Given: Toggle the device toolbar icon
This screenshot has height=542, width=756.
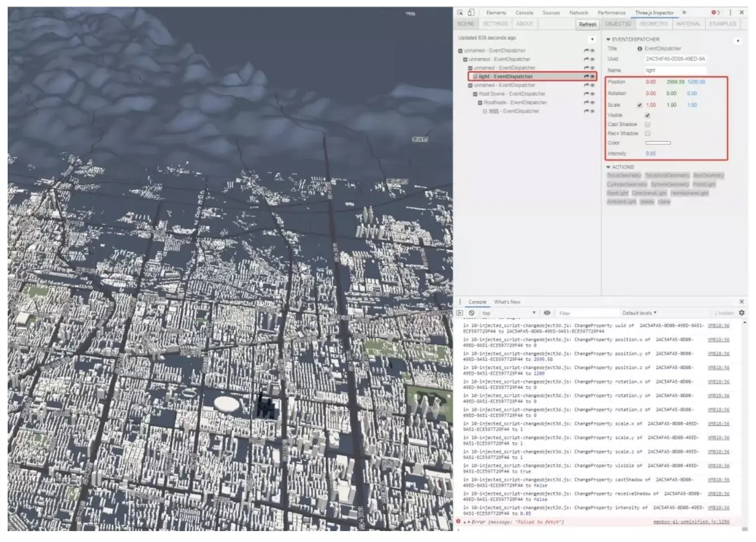Looking at the screenshot, I should (471, 13).
